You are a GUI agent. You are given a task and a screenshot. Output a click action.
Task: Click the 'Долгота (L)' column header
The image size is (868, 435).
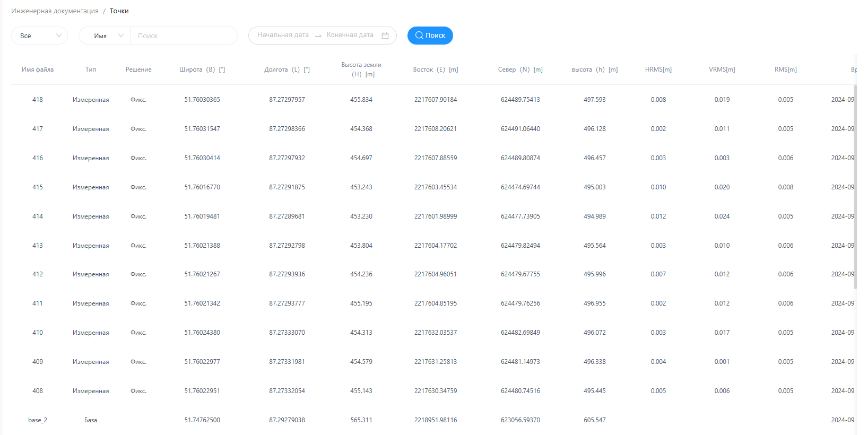point(287,69)
